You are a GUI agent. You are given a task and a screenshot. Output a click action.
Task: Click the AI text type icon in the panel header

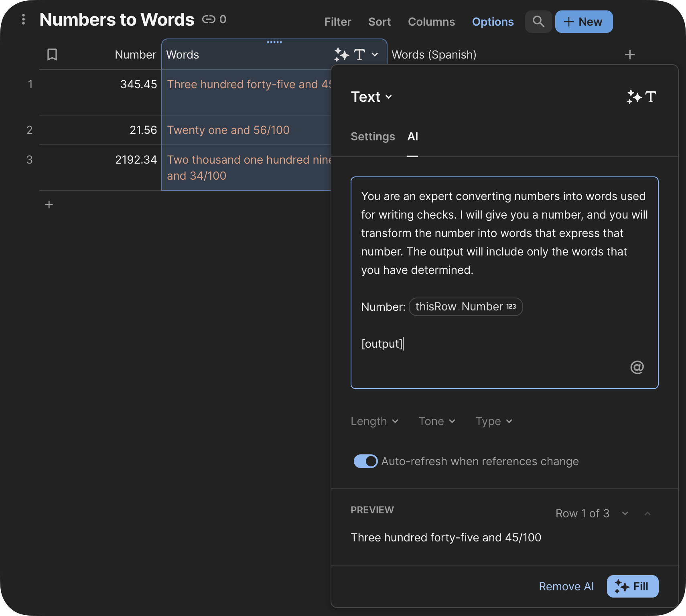(641, 97)
